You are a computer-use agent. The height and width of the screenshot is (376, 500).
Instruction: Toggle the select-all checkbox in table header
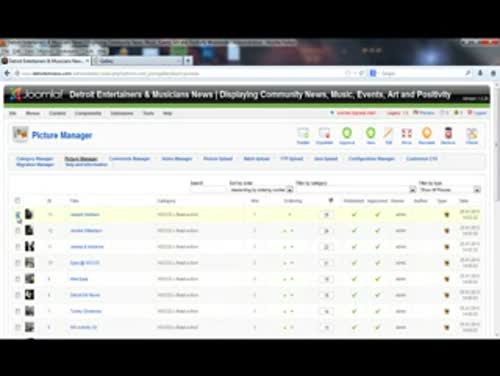coord(17,200)
